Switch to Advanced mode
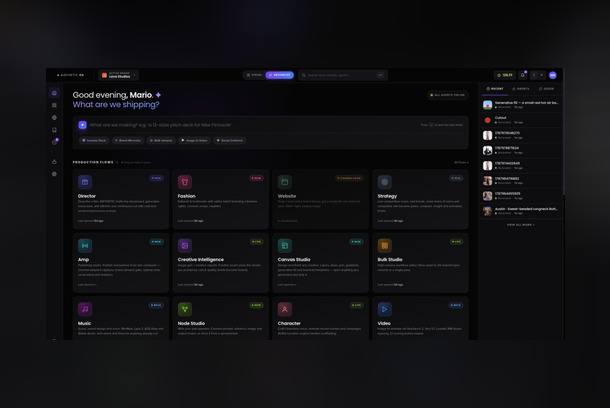 [279, 75]
